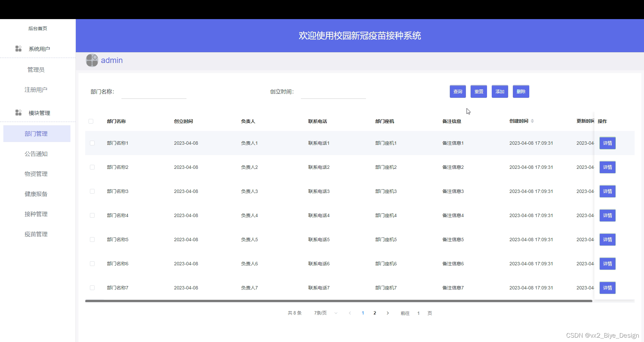The width and height of the screenshot is (644, 342).
Task: Click the 联系电话 column header
Action: click(x=318, y=121)
